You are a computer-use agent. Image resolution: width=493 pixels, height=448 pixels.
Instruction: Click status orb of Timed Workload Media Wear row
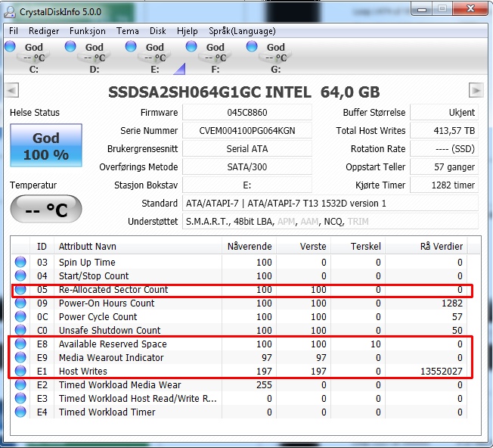pyautogui.click(x=20, y=384)
